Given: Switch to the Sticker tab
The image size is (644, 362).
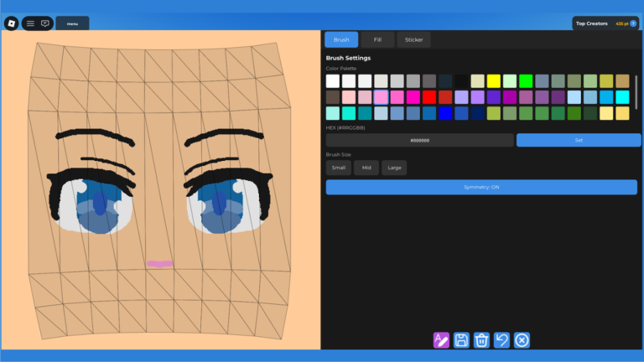Looking at the screenshot, I should tap(413, 40).
